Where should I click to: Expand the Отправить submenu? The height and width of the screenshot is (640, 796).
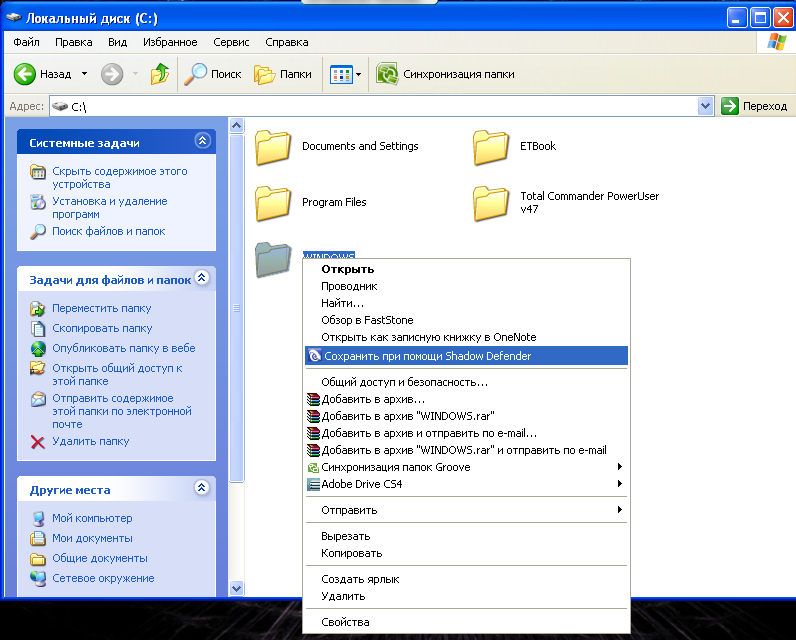(x=619, y=509)
